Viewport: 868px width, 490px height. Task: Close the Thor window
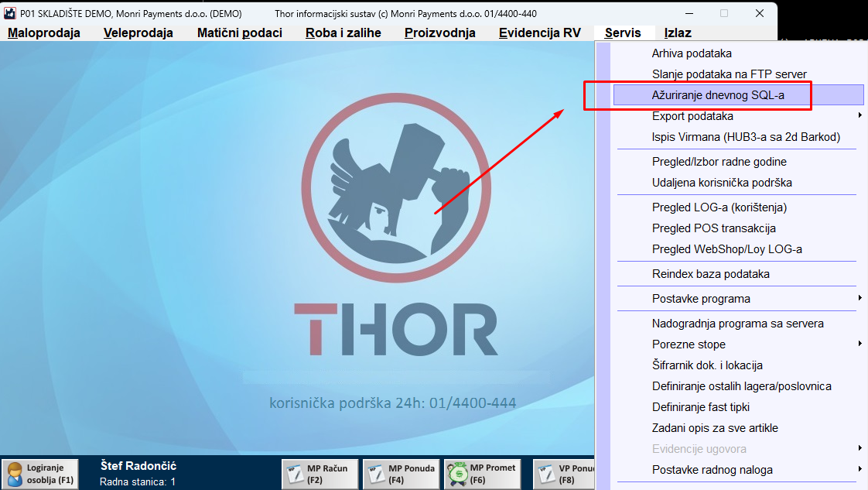click(x=760, y=13)
